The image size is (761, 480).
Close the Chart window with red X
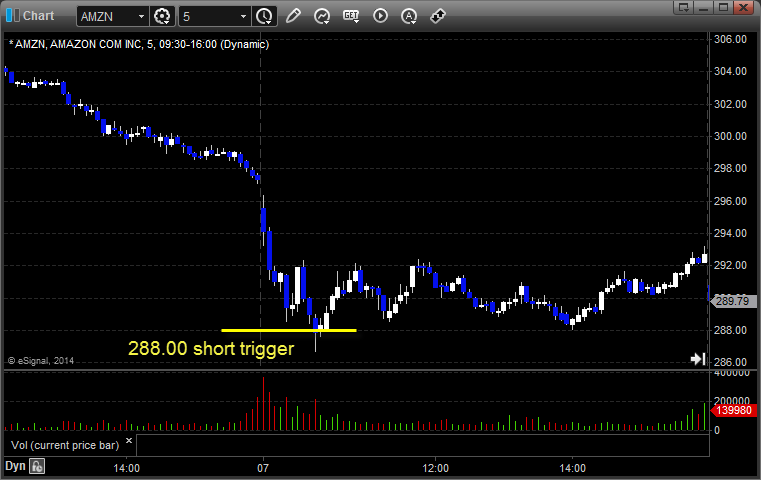(x=744, y=7)
